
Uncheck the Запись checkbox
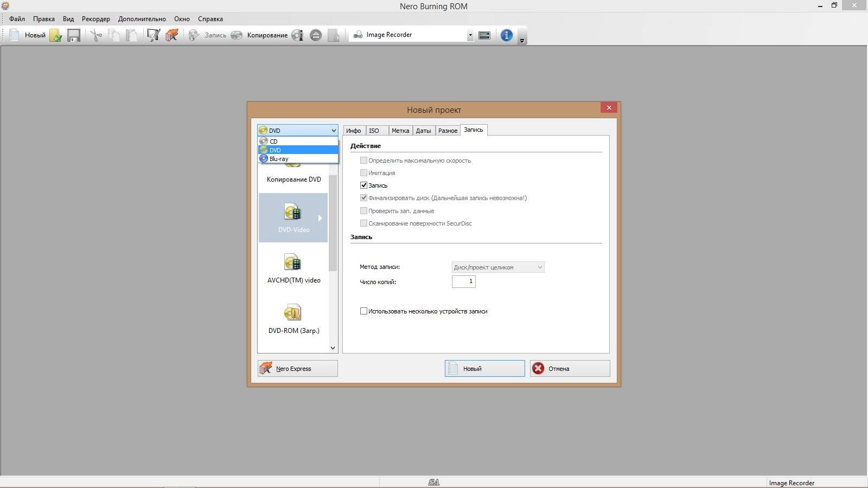click(x=363, y=185)
